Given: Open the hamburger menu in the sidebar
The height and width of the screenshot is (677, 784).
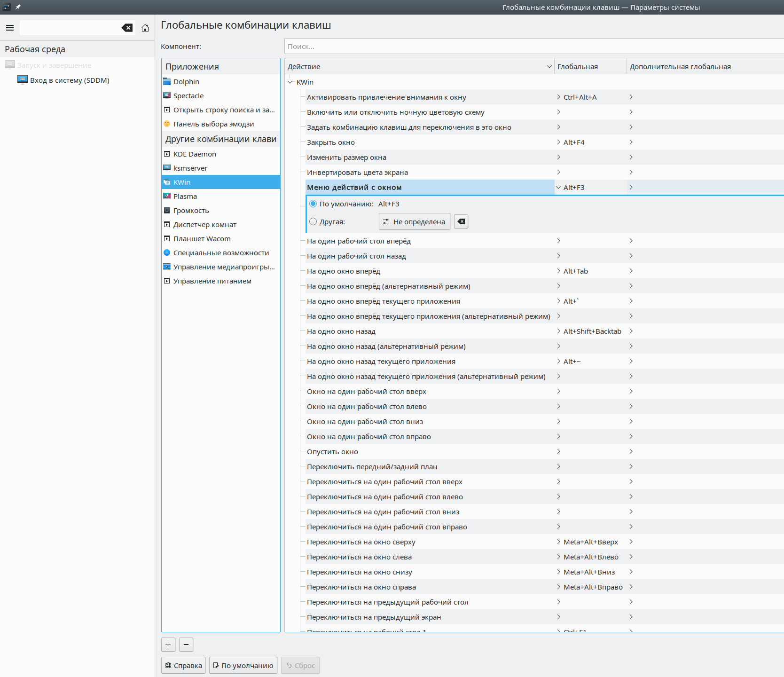Looking at the screenshot, I should 10,28.
